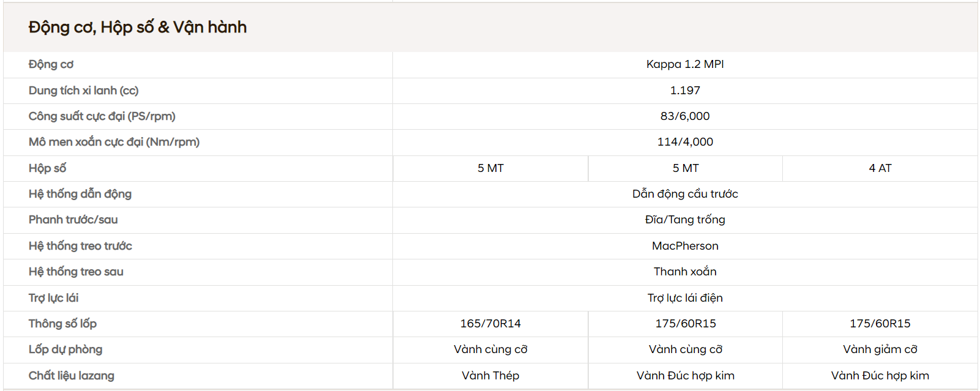Select the 'Trợ lực lái điện' value
Screen dimensions: 980x391
pos(685,298)
